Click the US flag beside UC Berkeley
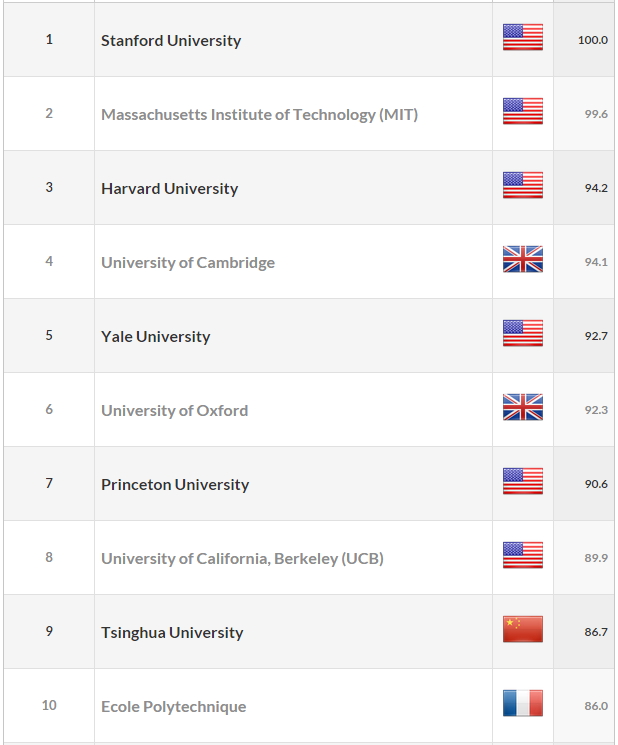The height and width of the screenshot is (745, 618). point(523,555)
